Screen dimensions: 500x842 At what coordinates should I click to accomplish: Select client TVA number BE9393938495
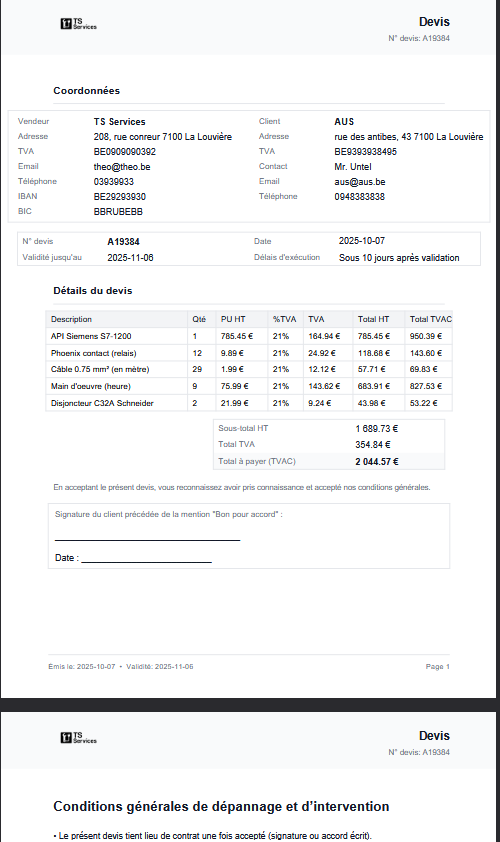[x=365, y=152]
